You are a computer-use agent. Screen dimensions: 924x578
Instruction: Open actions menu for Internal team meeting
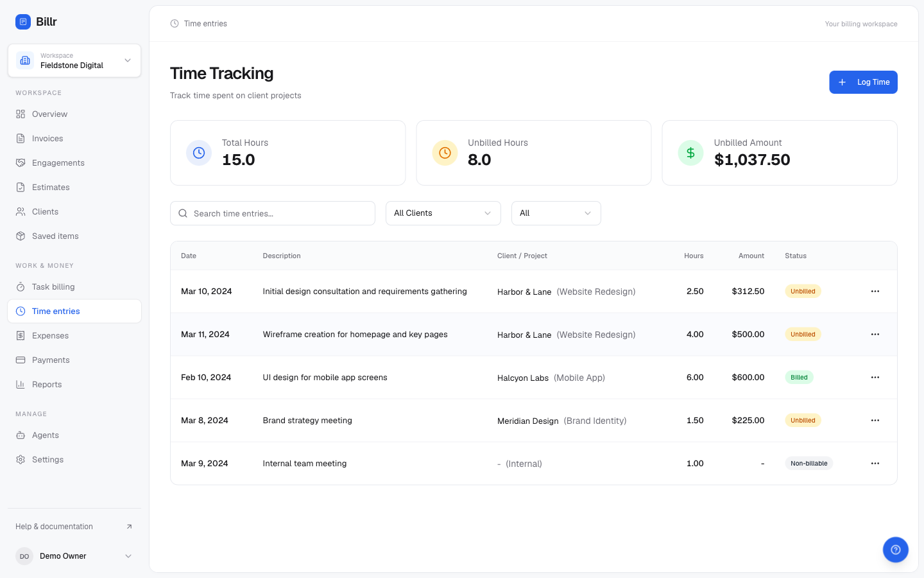875,464
